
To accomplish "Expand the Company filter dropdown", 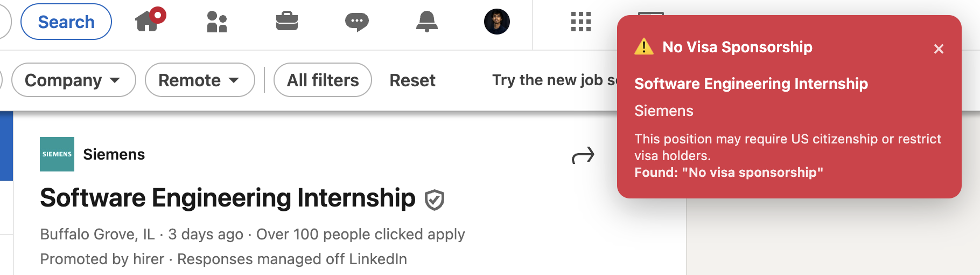I will (x=73, y=80).
